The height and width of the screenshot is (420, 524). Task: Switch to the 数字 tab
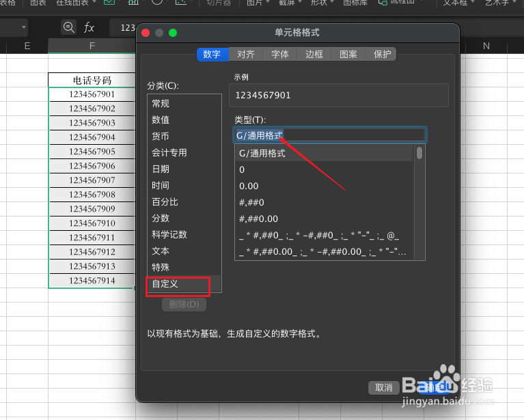click(x=212, y=54)
